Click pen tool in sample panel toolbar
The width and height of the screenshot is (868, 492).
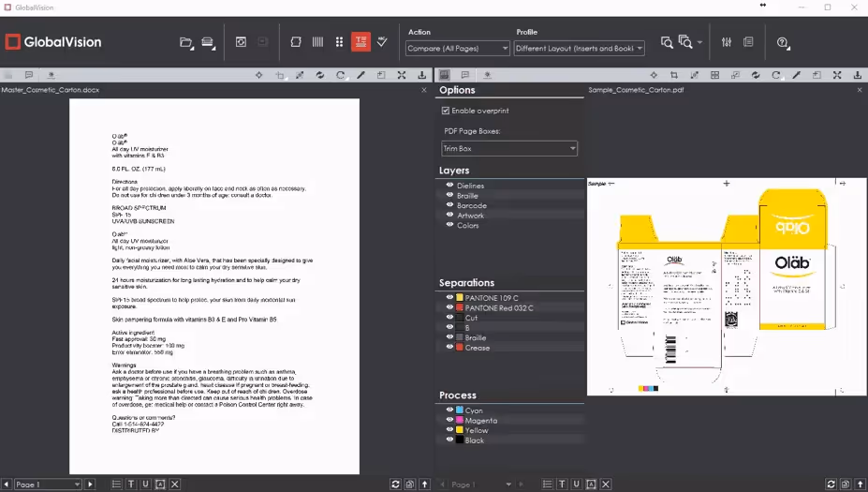click(x=796, y=75)
